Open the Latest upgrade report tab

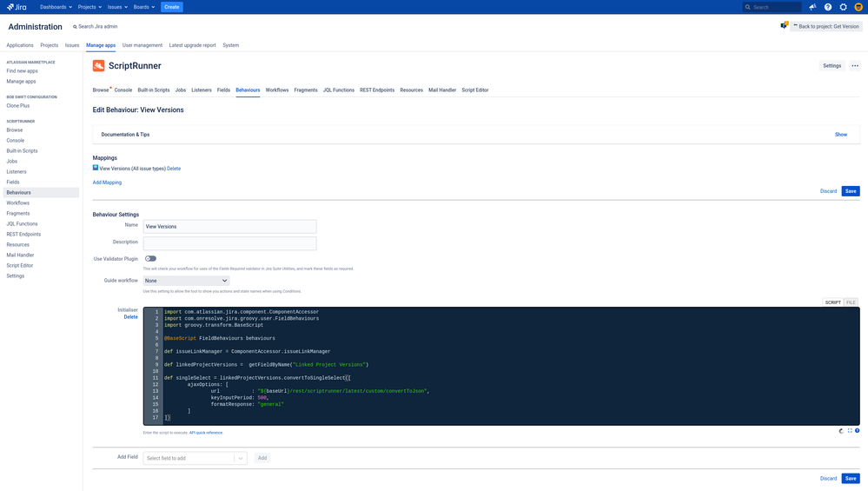click(192, 45)
